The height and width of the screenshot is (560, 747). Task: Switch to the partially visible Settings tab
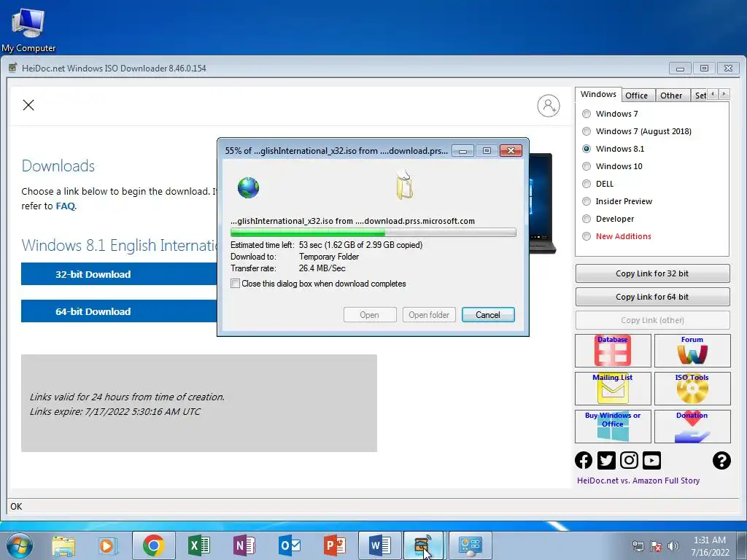[700, 96]
